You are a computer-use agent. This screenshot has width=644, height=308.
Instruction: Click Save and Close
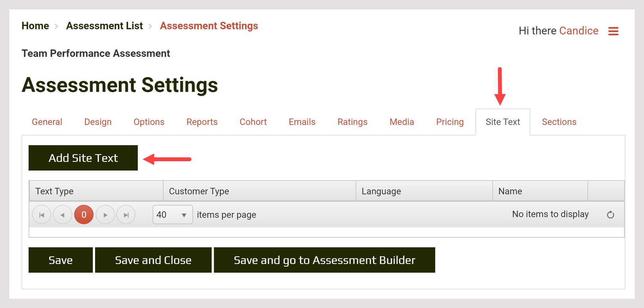(153, 260)
